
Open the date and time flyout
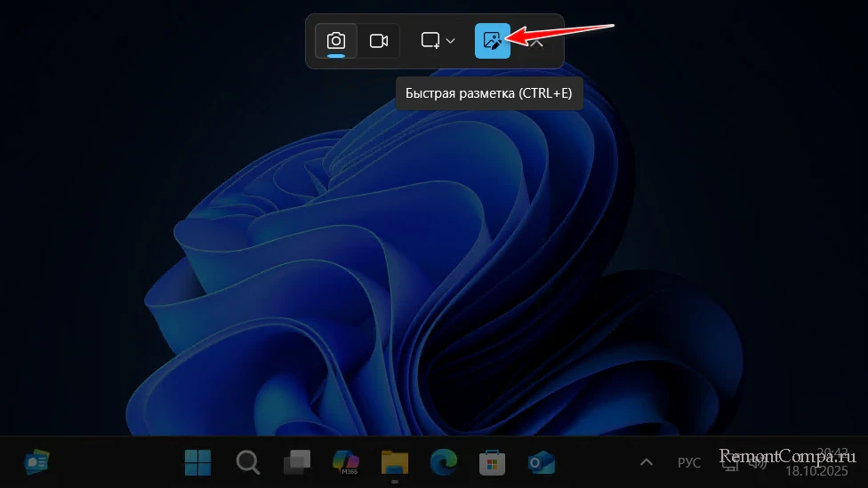pos(815,462)
